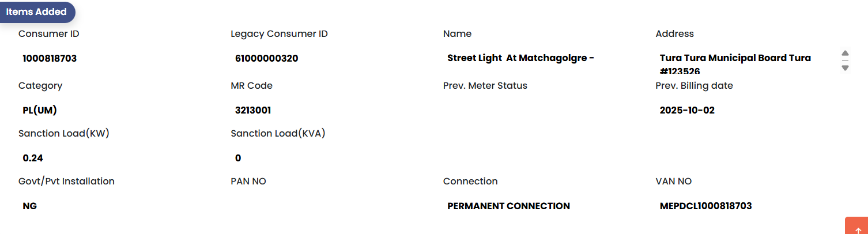Click the Category field showing PL(UM)
The image size is (868, 234).
[x=115, y=110]
